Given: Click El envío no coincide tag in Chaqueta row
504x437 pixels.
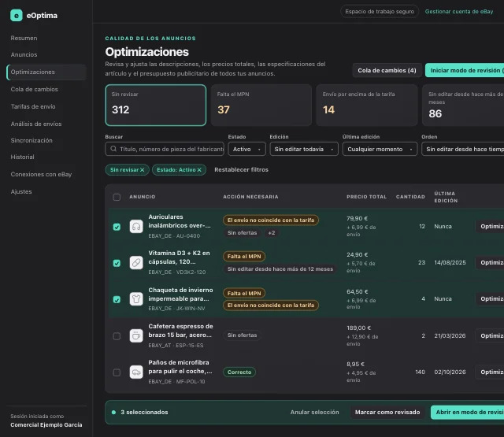Looking at the screenshot, I should [271, 306].
